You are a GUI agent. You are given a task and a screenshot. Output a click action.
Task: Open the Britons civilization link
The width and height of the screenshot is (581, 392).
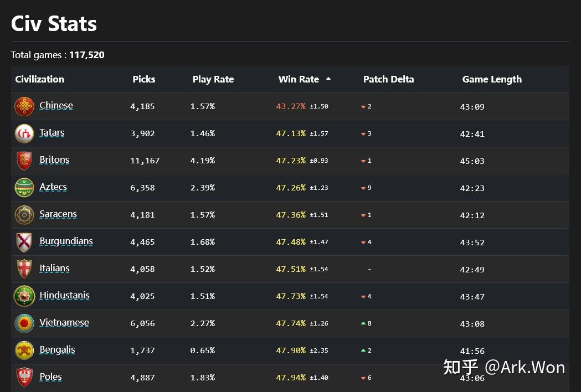click(54, 160)
